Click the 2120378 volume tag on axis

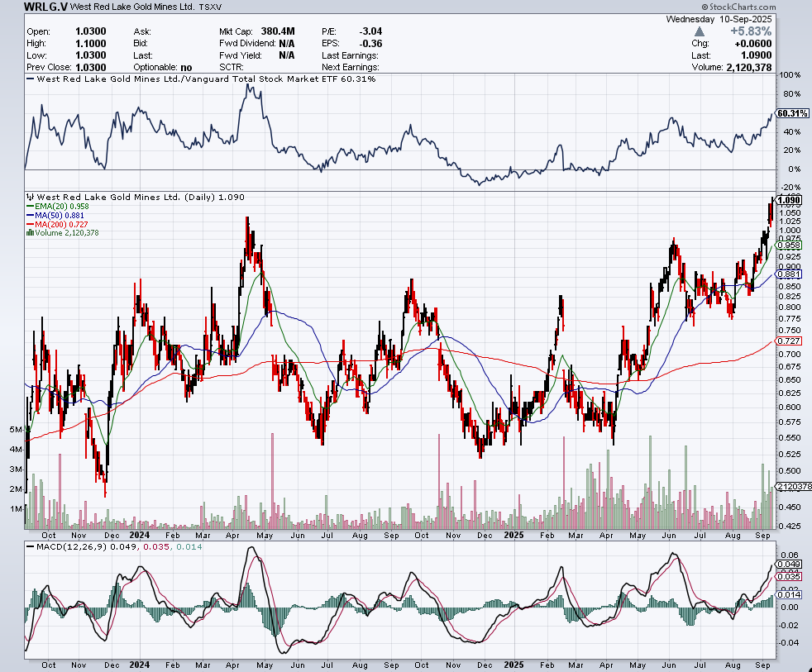[795, 487]
